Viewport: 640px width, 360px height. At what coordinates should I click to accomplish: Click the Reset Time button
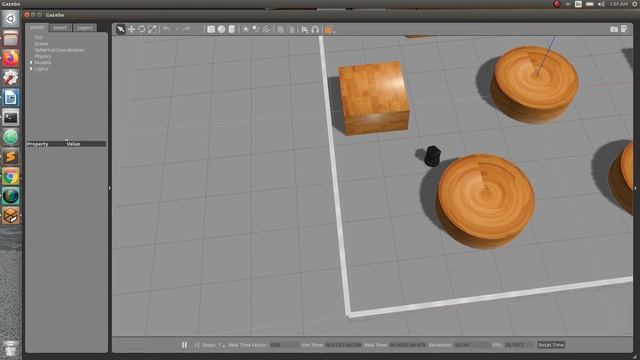(x=551, y=345)
